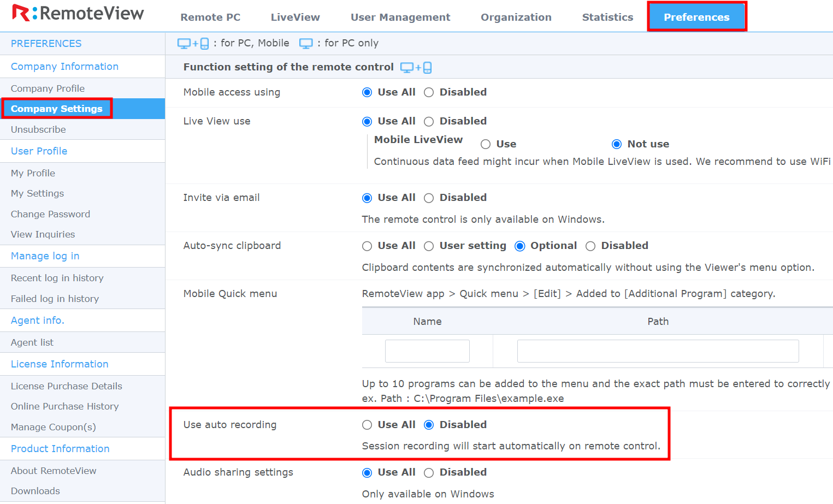Click the Mobile Quick menu Path input field
The image size is (833, 504).
click(x=658, y=351)
